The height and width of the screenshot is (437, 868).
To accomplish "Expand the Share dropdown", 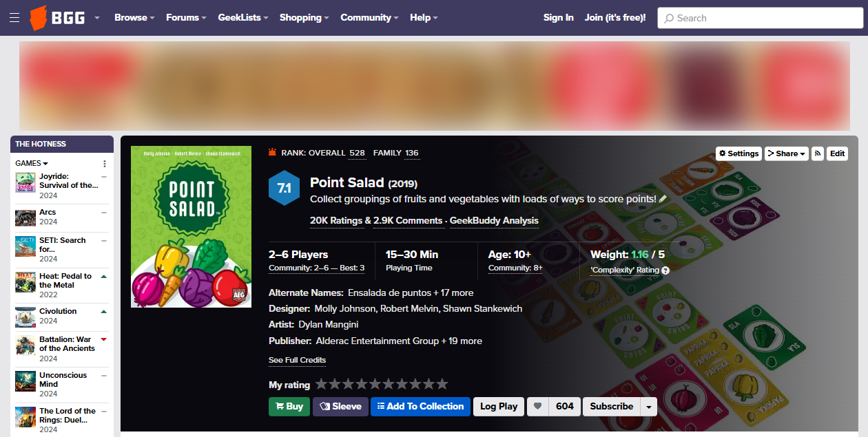I will click(787, 153).
